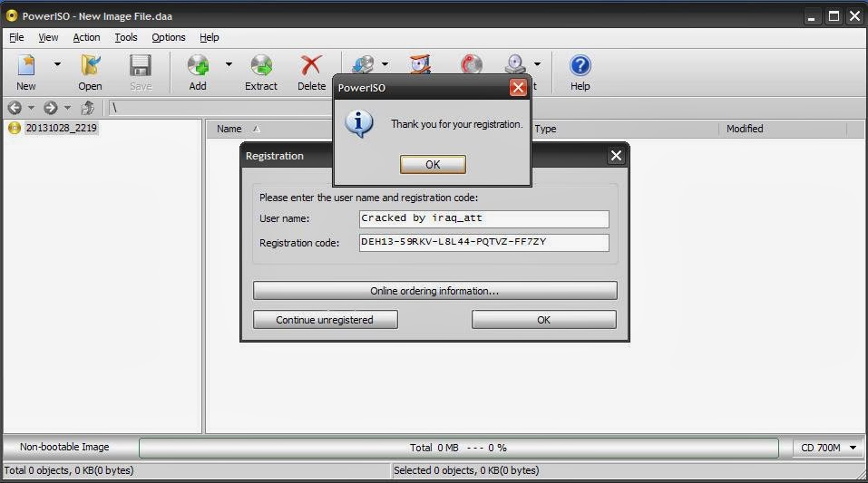868x483 pixels.
Task: Click OK in the Registration dialog
Action: coord(543,320)
